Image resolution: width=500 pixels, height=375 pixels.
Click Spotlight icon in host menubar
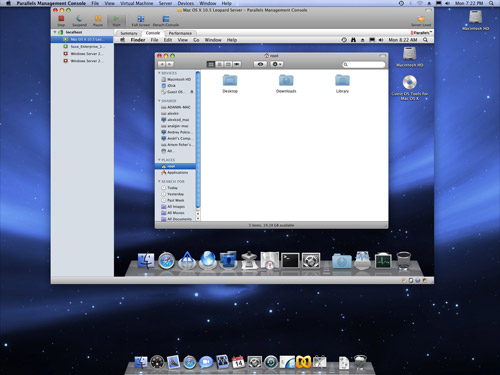[x=492, y=3]
